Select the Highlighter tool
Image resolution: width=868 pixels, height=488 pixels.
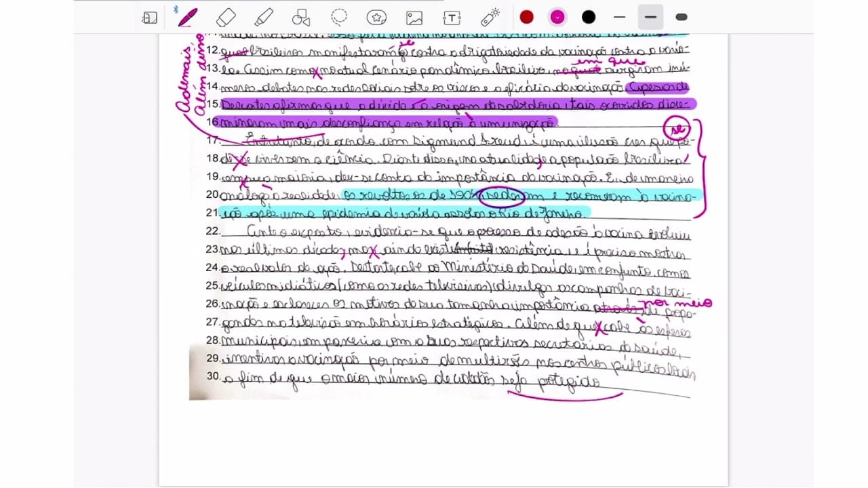pyautogui.click(x=264, y=17)
